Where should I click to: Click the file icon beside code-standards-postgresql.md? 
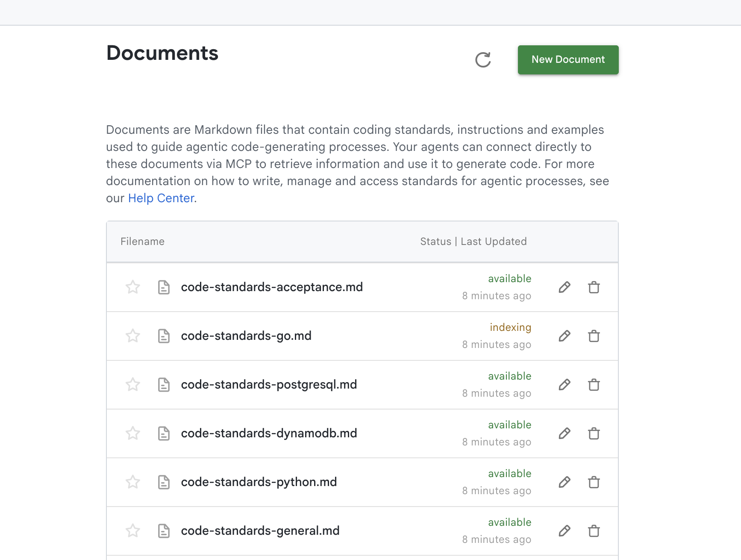coord(164,384)
